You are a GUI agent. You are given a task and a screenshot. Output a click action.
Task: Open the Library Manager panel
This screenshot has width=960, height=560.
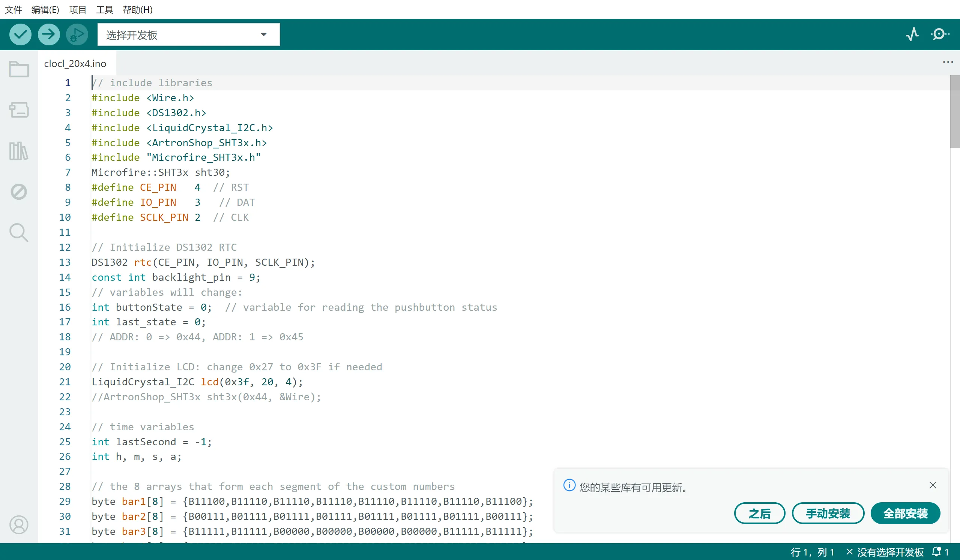tap(19, 151)
